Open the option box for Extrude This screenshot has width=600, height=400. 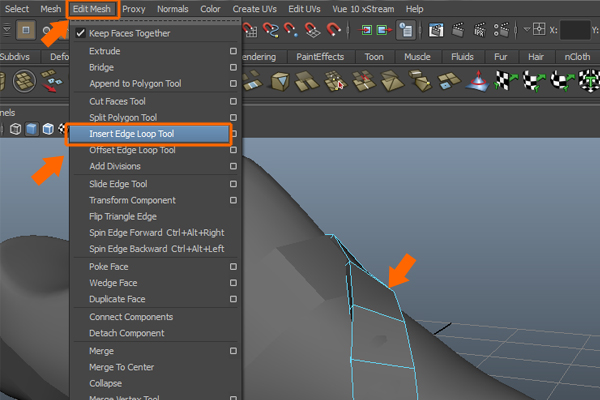point(233,50)
